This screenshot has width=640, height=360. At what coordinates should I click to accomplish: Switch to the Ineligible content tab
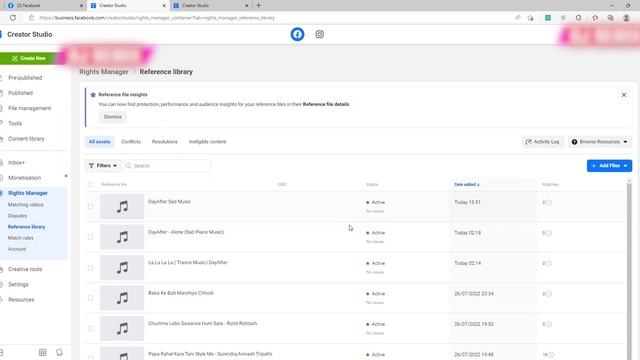point(207,142)
